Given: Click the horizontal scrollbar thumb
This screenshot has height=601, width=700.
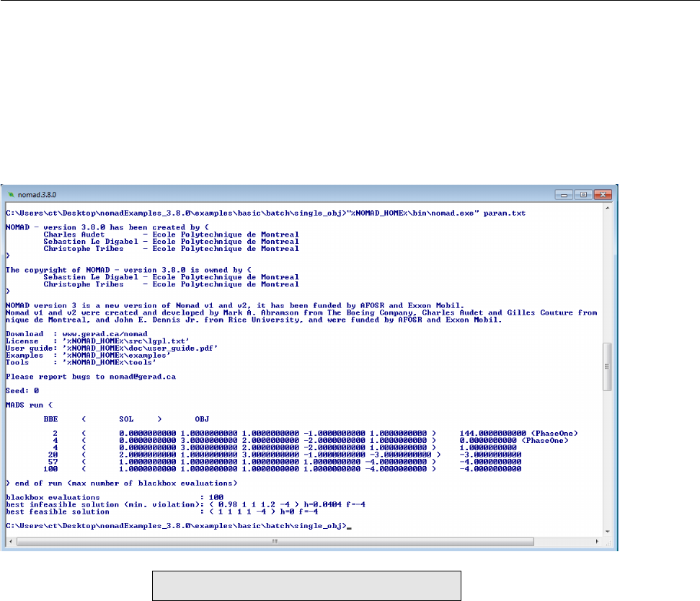Looking at the screenshot, I should coord(275,542).
